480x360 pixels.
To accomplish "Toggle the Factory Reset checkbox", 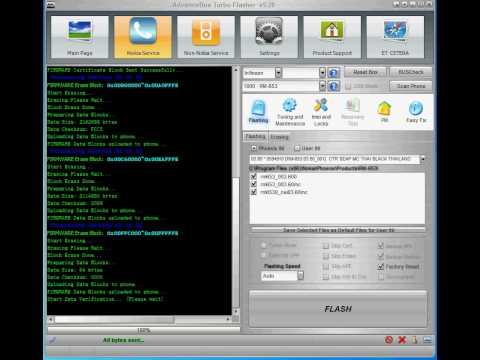I will click(381, 267).
